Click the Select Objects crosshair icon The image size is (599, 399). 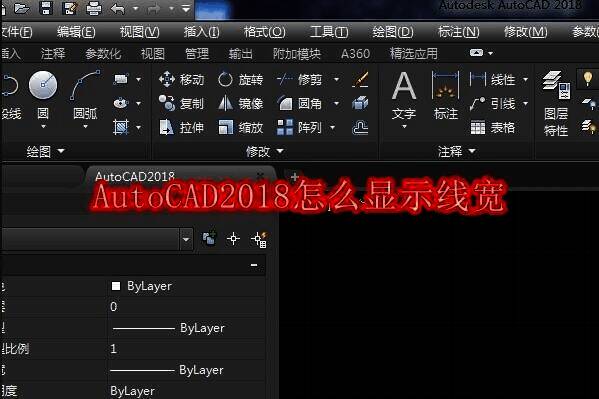233,239
